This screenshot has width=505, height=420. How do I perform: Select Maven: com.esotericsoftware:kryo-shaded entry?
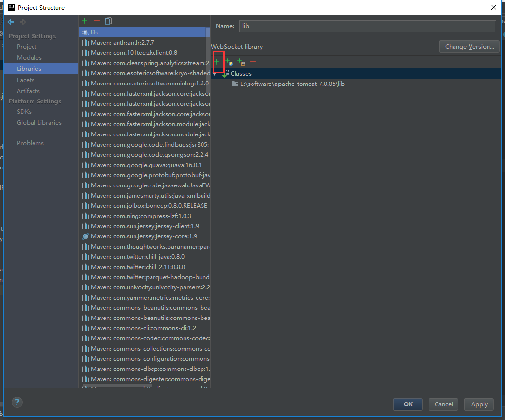click(144, 73)
